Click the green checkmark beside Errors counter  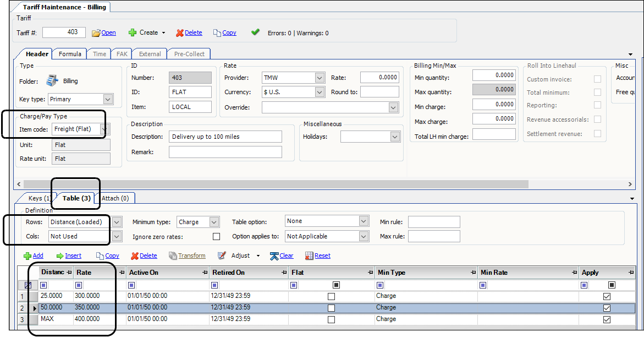(x=255, y=32)
